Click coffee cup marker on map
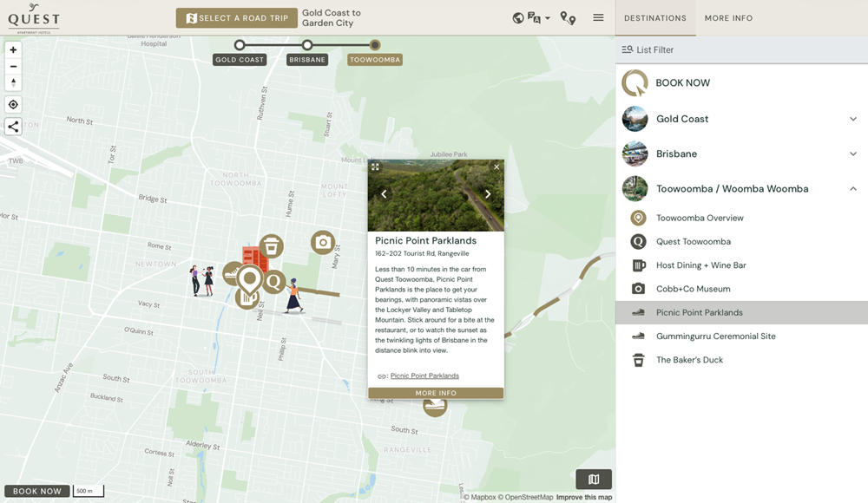Image resolution: width=868 pixels, height=503 pixels. coord(271,245)
